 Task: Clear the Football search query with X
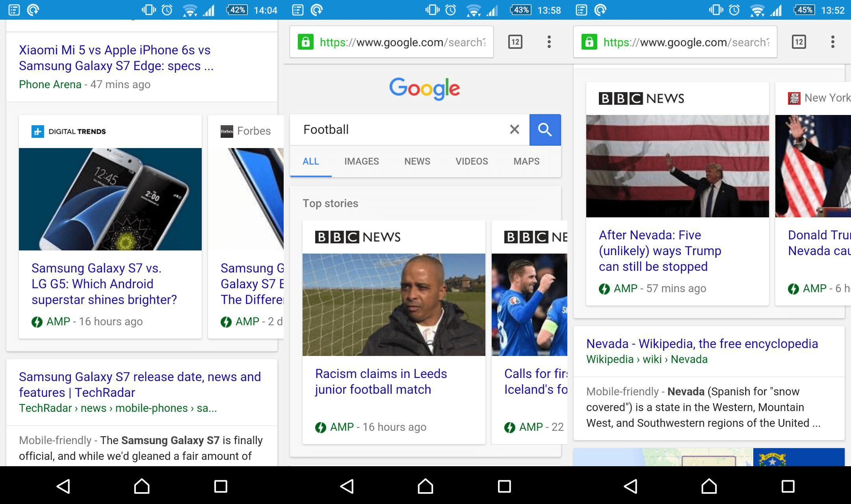(x=514, y=130)
